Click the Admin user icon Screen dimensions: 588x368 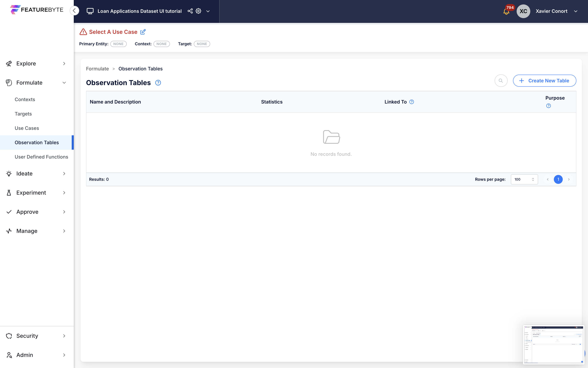(x=9, y=355)
